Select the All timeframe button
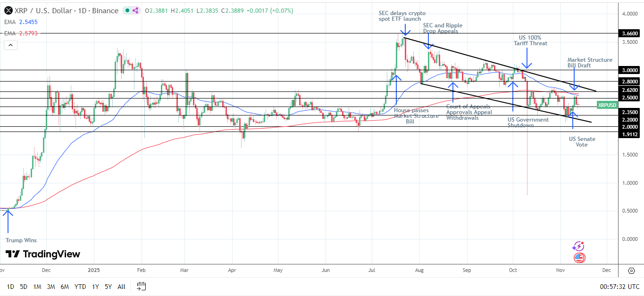 point(121,287)
